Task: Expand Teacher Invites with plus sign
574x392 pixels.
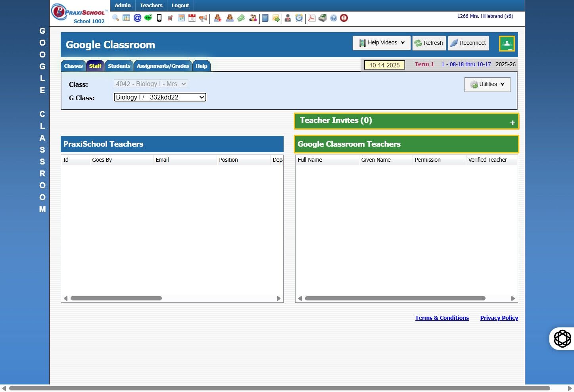Action: coord(513,123)
